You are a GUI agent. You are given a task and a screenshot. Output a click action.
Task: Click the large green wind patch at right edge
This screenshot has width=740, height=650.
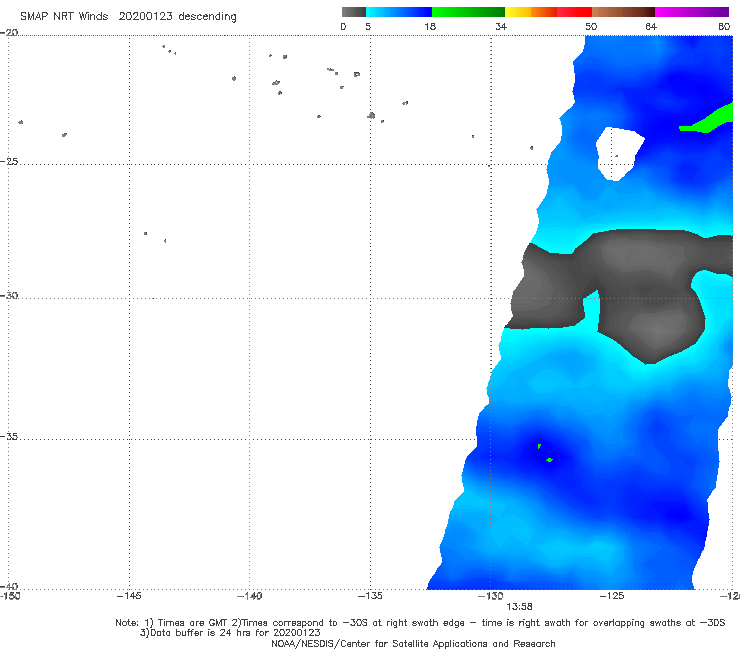click(x=710, y=119)
